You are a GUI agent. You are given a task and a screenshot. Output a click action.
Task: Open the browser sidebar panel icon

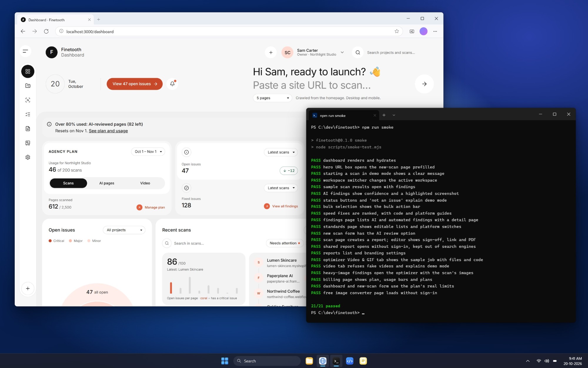pos(412,31)
